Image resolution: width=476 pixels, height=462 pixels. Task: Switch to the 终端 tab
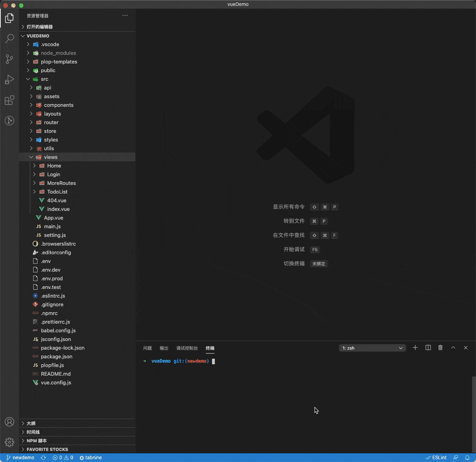coord(210,348)
